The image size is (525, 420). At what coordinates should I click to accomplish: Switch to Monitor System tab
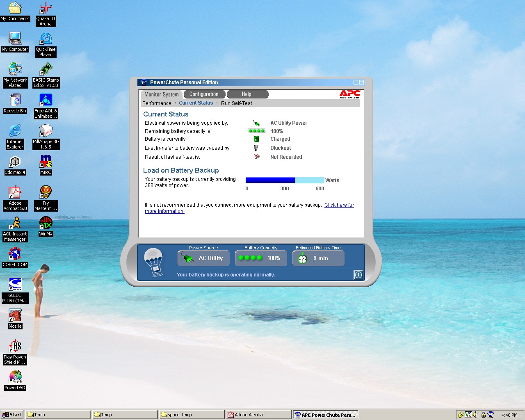tap(162, 94)
